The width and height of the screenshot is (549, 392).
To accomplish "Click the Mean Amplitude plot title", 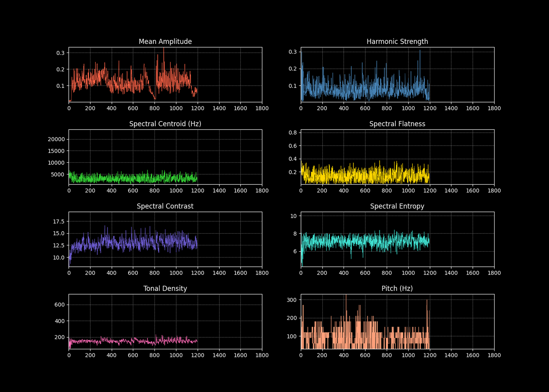I will click(x=165, y=41).
